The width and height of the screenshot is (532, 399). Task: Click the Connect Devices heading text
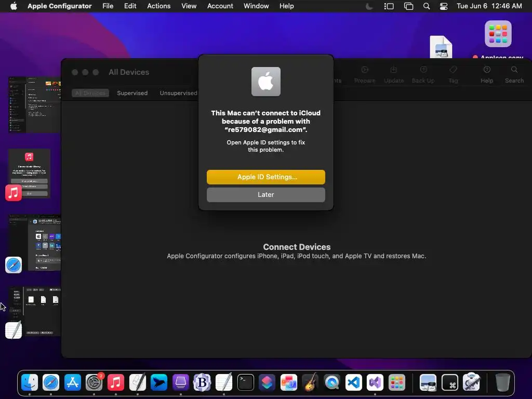click(297, 247)
